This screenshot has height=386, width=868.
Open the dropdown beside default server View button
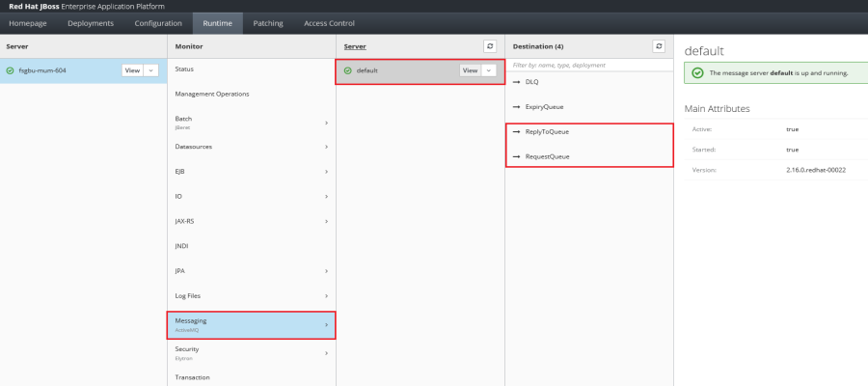[x=489, y=70]
